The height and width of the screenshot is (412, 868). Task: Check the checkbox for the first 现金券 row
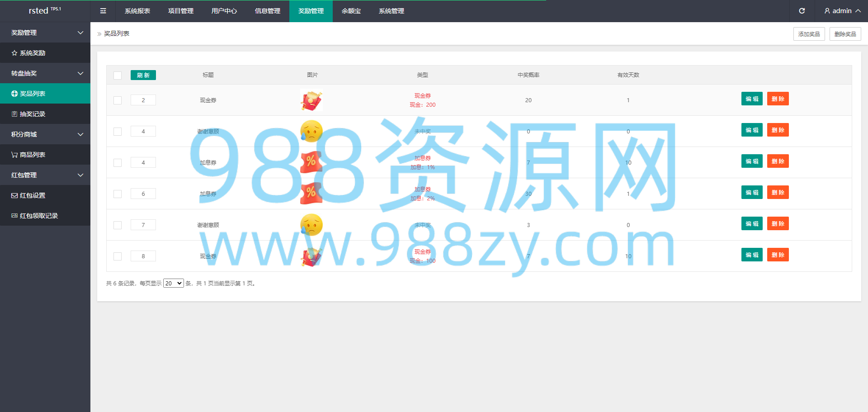[x=118, y=100]
